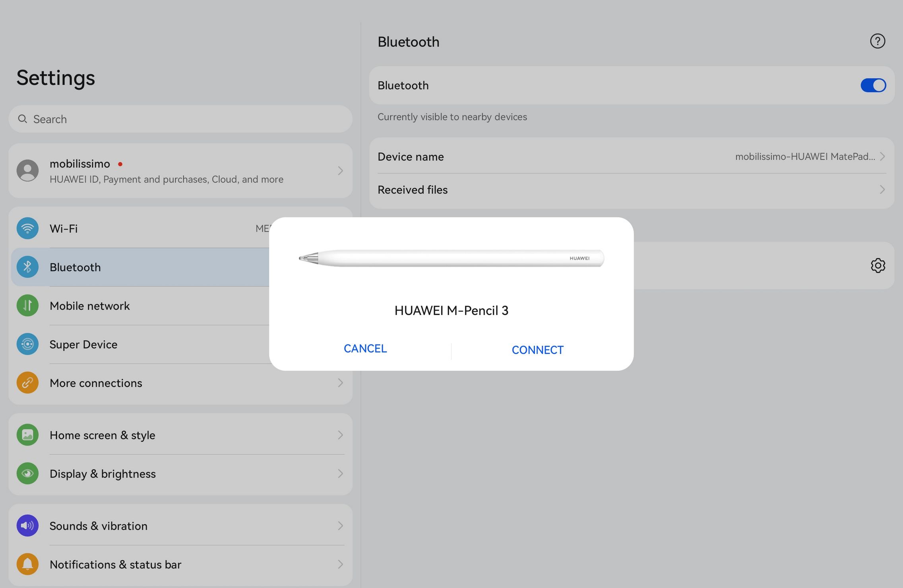Open the mobilissimo profile avatar icon
903x588 pixels.
(x=27, y=171)
